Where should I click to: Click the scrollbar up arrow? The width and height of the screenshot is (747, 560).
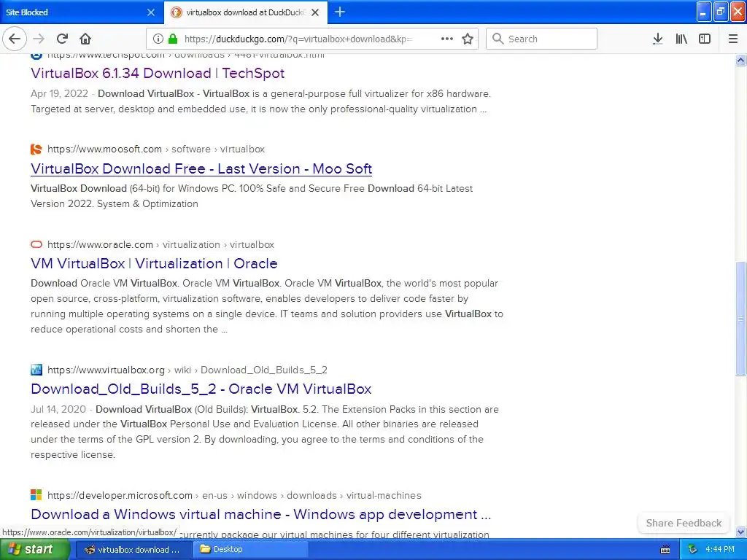click(x=740, y=60)
